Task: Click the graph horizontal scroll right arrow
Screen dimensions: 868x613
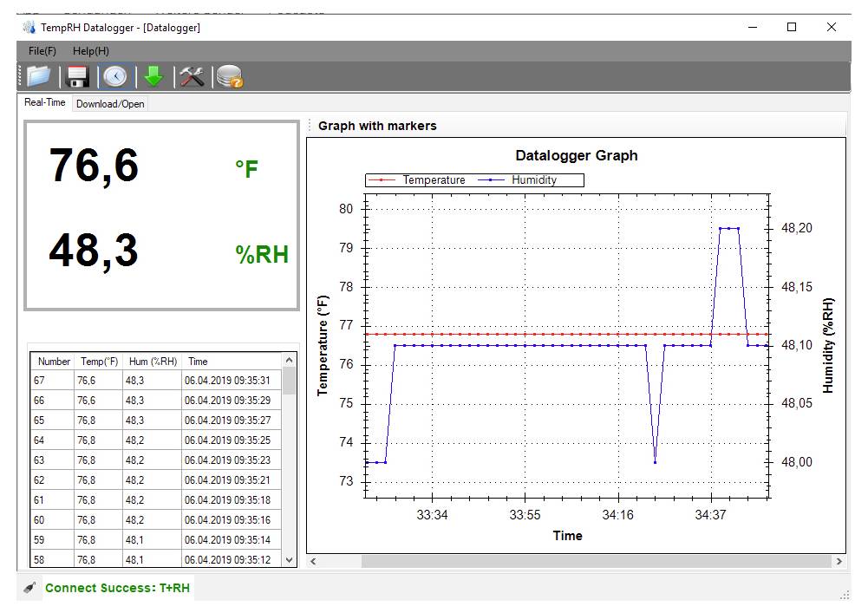Action: 839,561
